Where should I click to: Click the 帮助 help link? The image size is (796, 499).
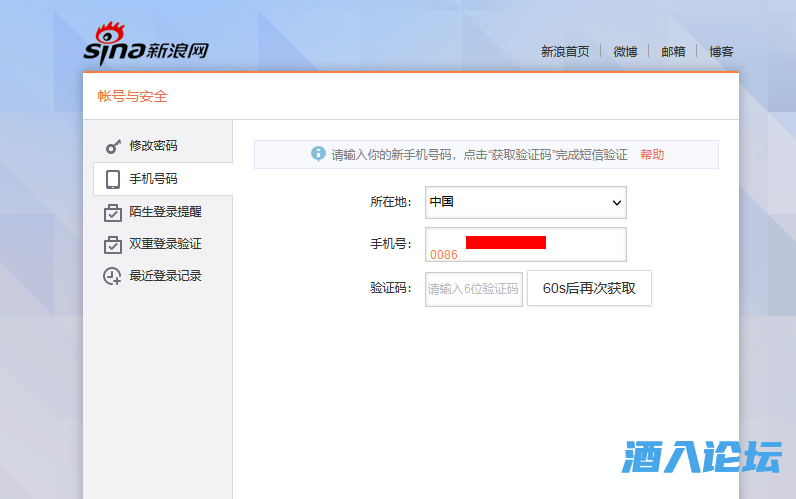point(652,155)
